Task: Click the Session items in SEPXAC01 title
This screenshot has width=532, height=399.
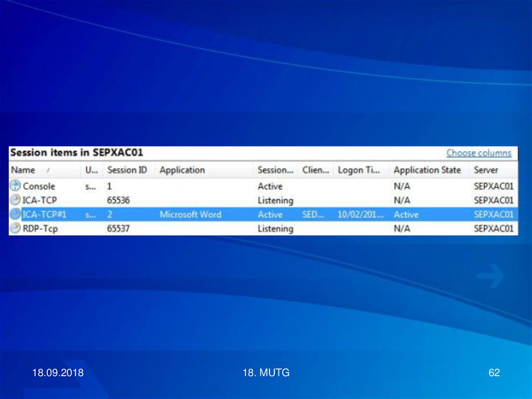Action: [x=77, y=153]
